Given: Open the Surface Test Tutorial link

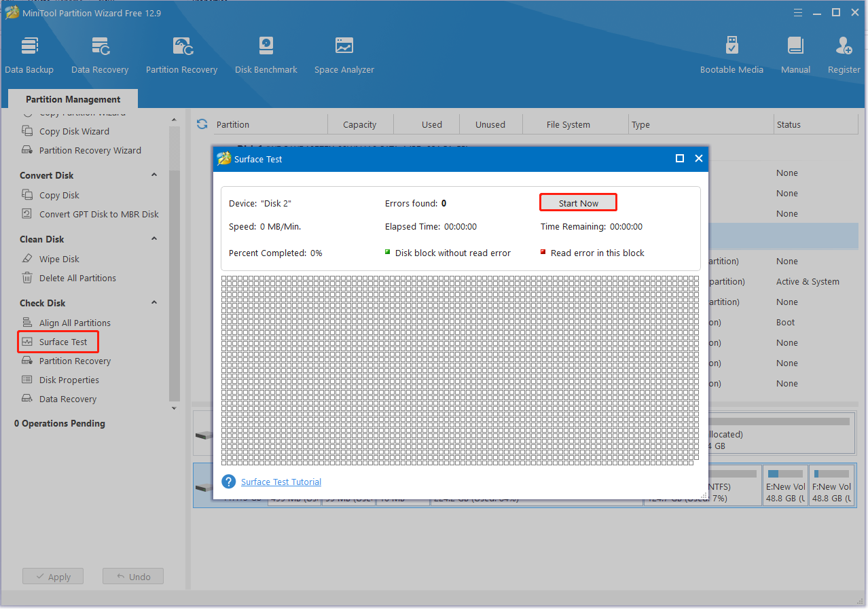Looking at the screenshot, I should pyautogui.click(x=281, y=482).
